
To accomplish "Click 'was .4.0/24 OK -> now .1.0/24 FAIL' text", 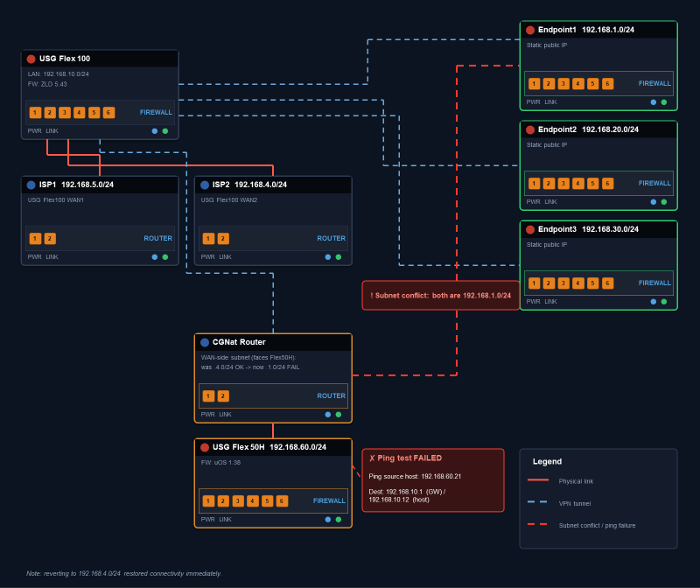I will click(250, 367).
